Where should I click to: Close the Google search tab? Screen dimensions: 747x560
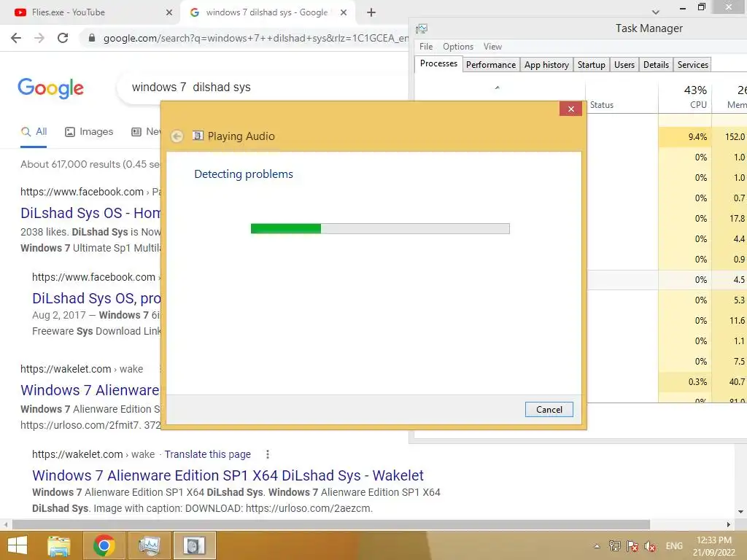point(344,12)
